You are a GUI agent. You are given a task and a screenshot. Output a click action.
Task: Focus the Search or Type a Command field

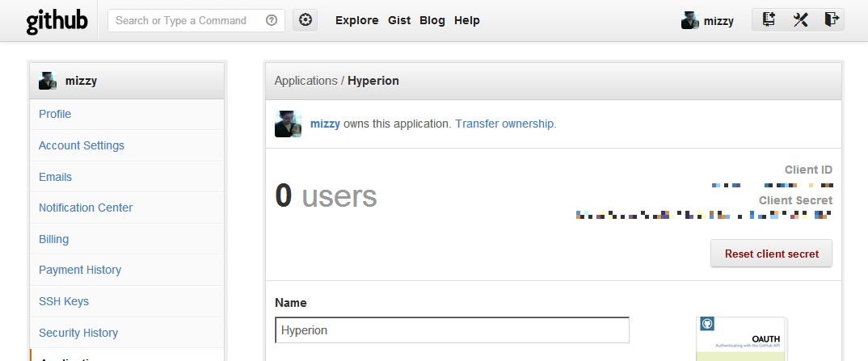186,21
